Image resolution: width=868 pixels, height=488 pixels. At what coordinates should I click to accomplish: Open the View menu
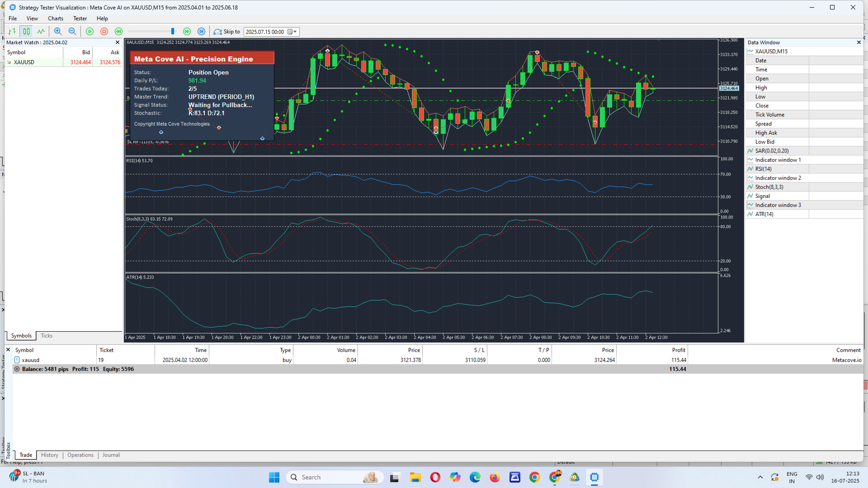32,19
